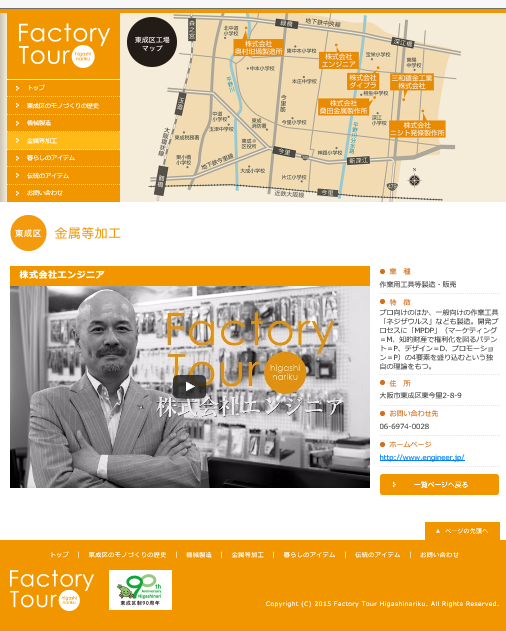Click chevron beside 機械製造 in sidebar
The width and height of the screenshot is (506, 631).
pyautogui.click(x=17, y=123)
